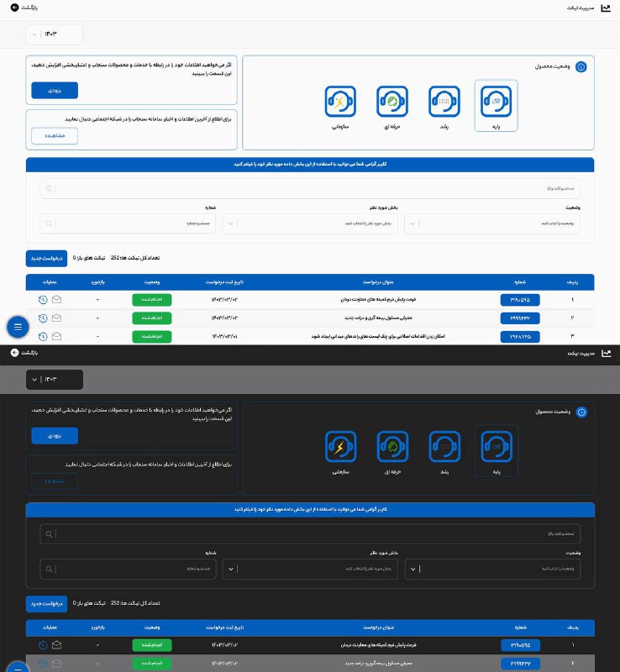This screenshot has height=672, width=620.
Task: Click the history clock icon of row 2 in light table
Action: pos(43,318)
